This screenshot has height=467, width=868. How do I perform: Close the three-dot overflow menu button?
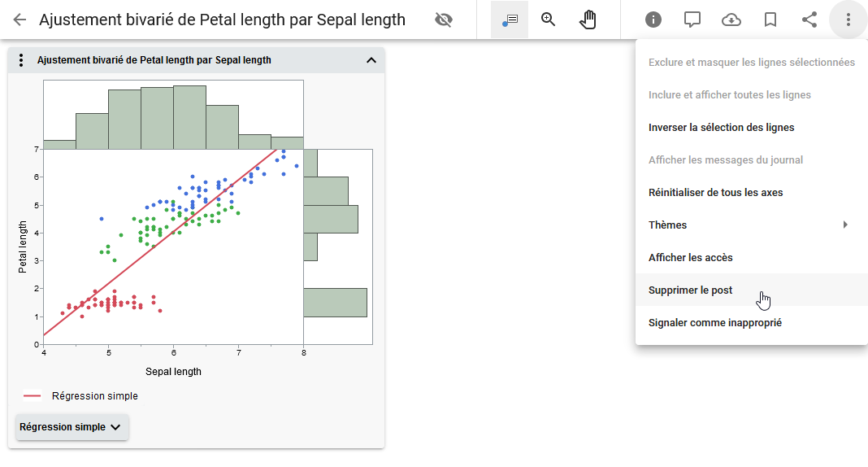click(x=848, y=20)
